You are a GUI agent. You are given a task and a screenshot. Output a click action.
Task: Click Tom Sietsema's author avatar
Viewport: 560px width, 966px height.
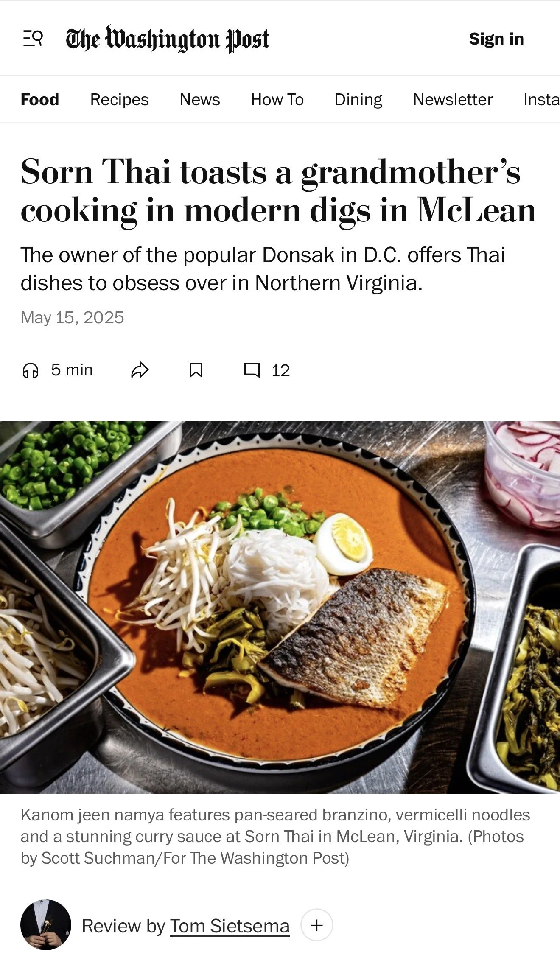pos(46,925)
